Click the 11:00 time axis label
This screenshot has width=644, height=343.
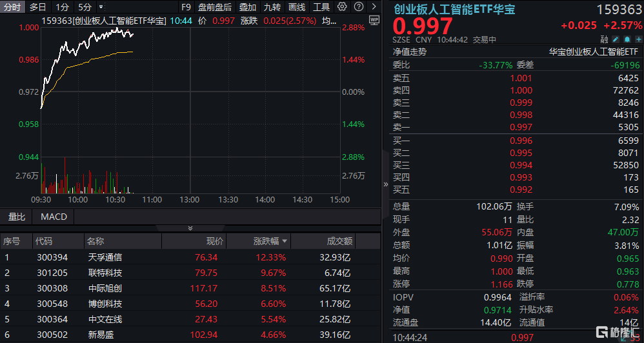pos(152,200)
